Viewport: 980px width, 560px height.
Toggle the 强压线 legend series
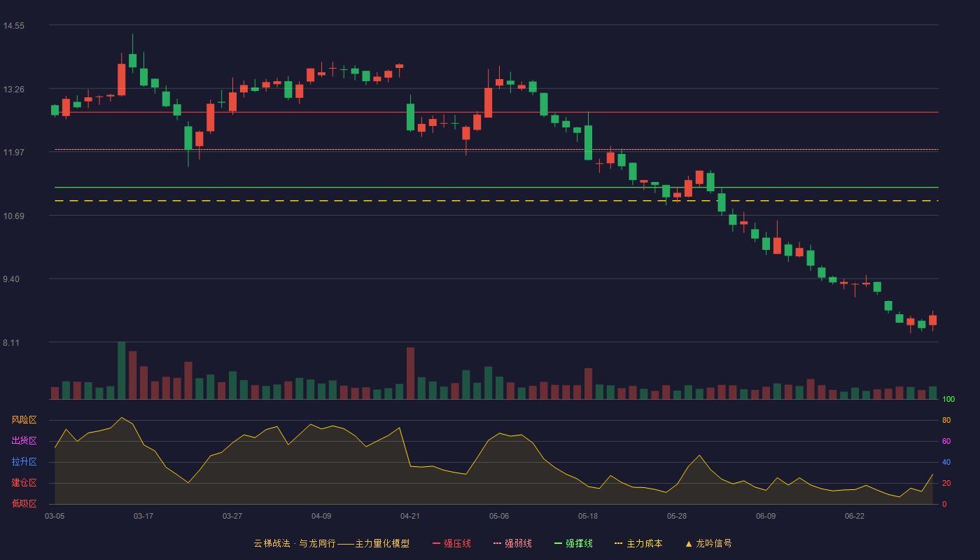tap(451, 543)
